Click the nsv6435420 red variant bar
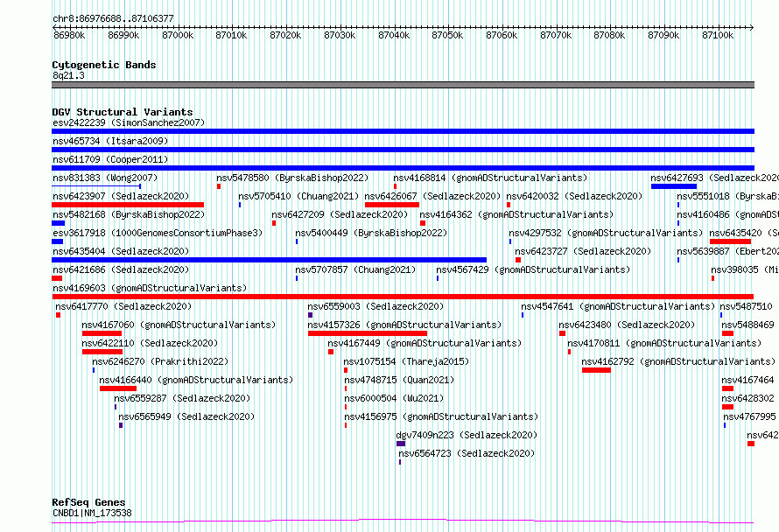Image resolution: width=779 pixels, height=532 pixels. point(730,241)
